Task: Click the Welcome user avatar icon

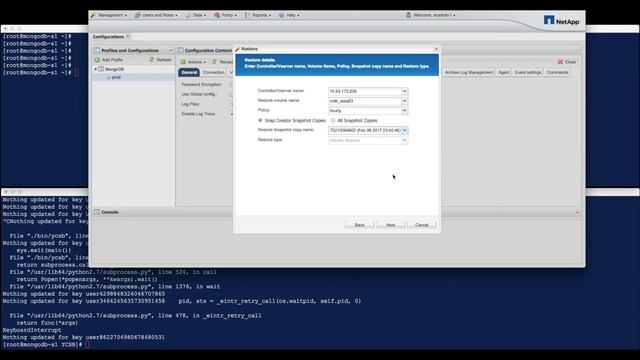Action: click(408, 15)
